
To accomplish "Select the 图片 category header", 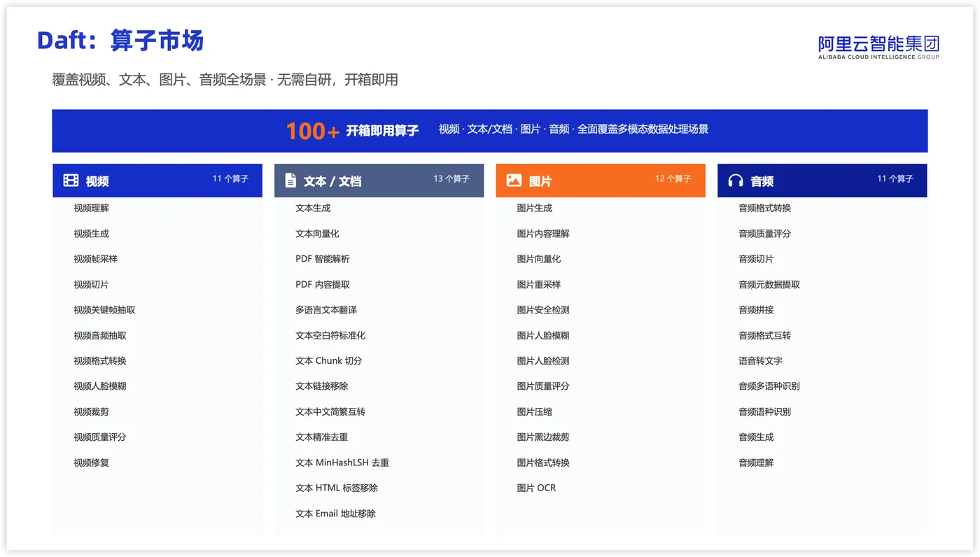I will click(x=601, y=181).
